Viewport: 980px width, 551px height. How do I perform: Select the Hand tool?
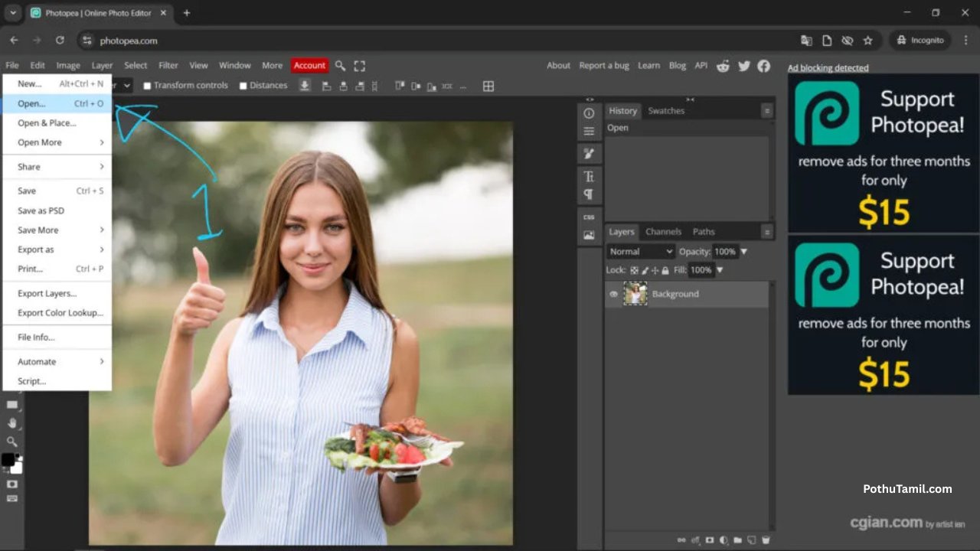coord(11,423)
